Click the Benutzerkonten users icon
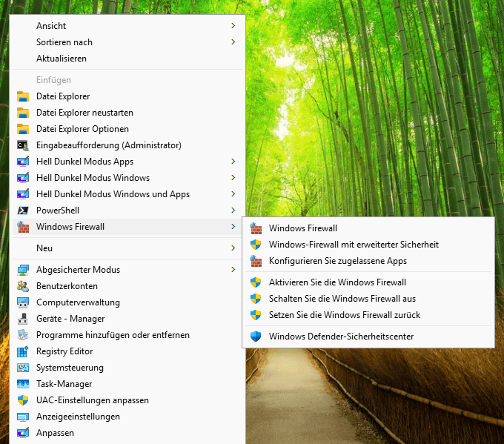This screenshot has width=504, height=444. coord(23,286)
